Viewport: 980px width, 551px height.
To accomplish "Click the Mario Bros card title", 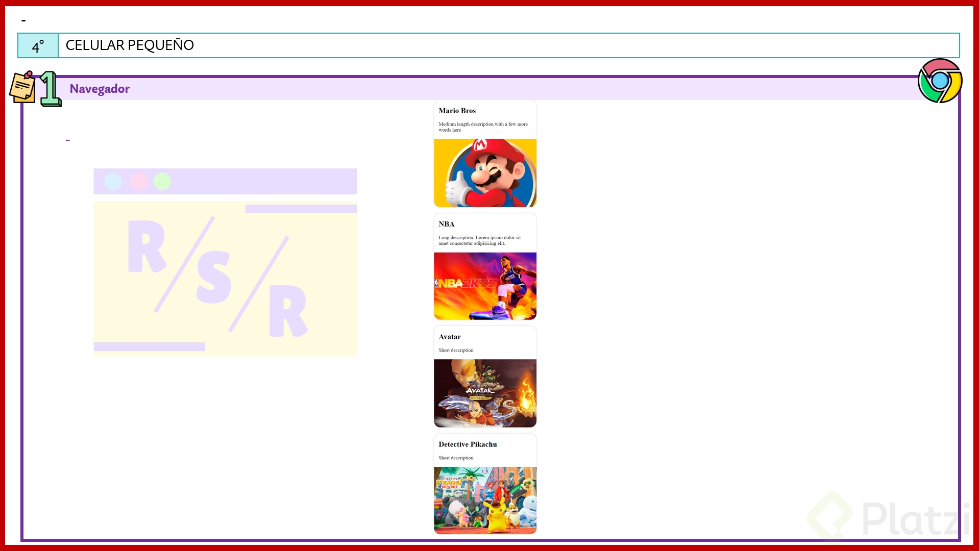I will point(457,111).
